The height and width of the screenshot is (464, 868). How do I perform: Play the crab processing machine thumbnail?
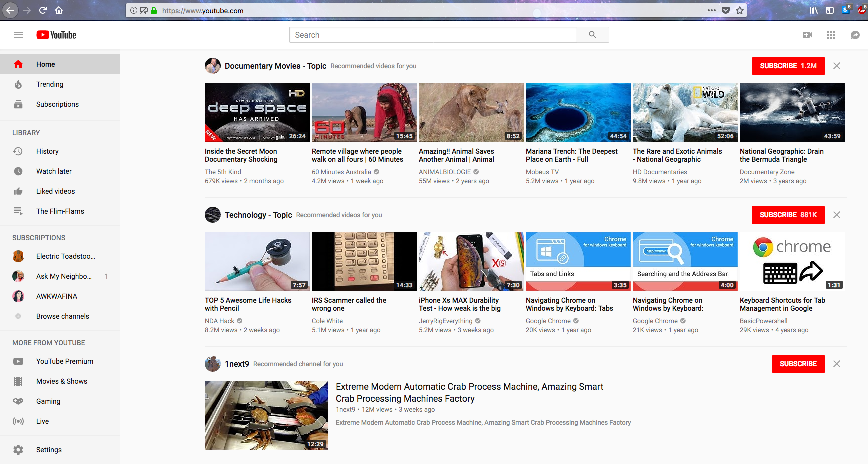[266, 415]
